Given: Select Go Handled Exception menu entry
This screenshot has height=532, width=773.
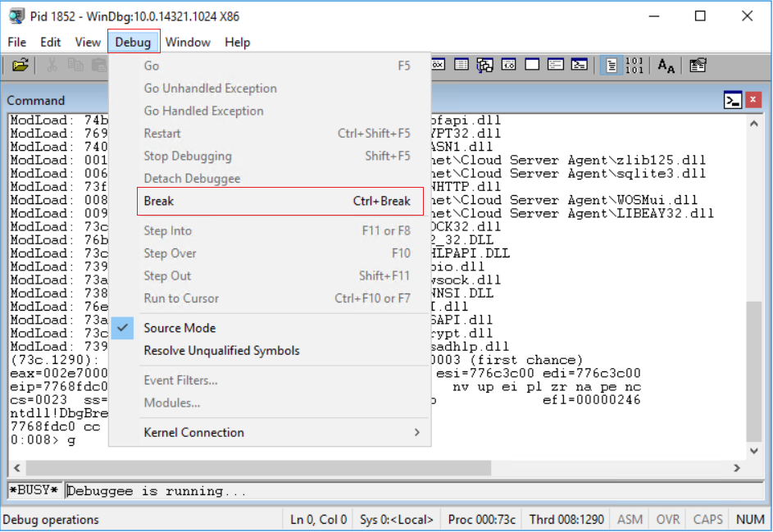Looking at the screenshot, I should tap(270, 111).
